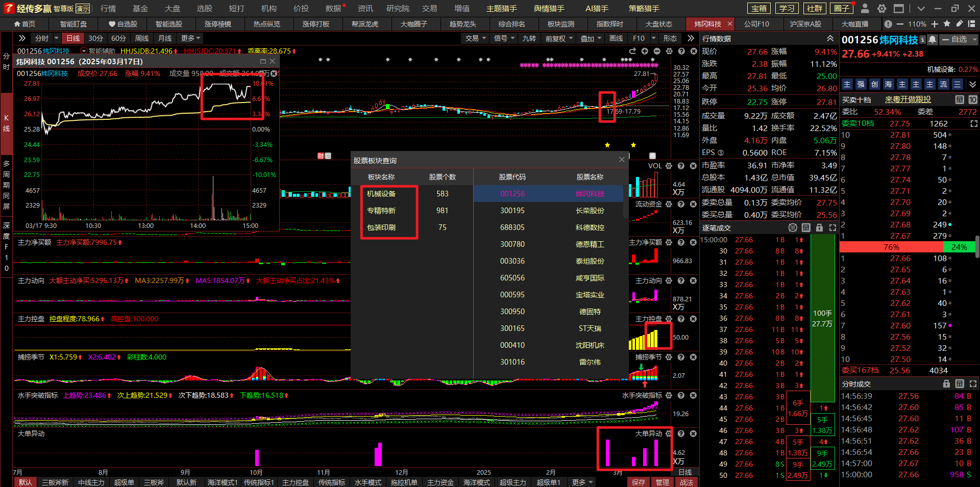
Task: Open help for the 主力控盘 indicator panel
Action: (x=681, y=319)
